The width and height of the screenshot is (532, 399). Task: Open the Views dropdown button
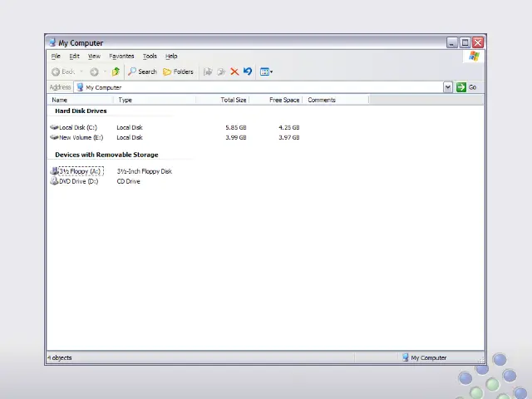coord(266,71)
